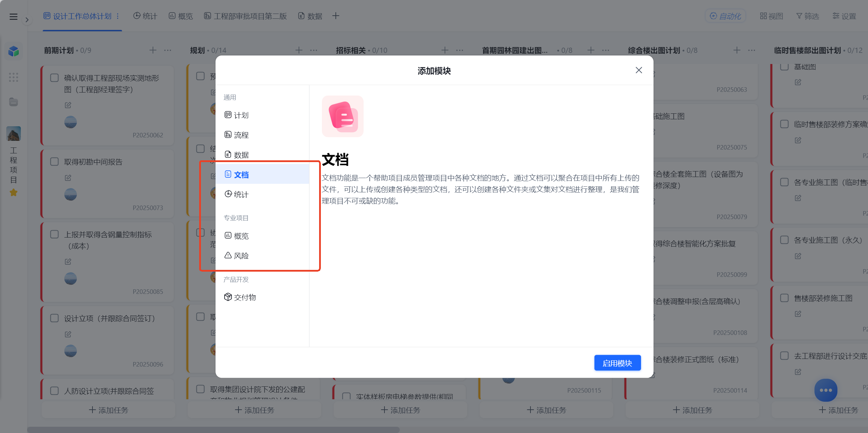Open the 设置 settings
This screenshot has height=433, width=868.
[x=844, y=16]
